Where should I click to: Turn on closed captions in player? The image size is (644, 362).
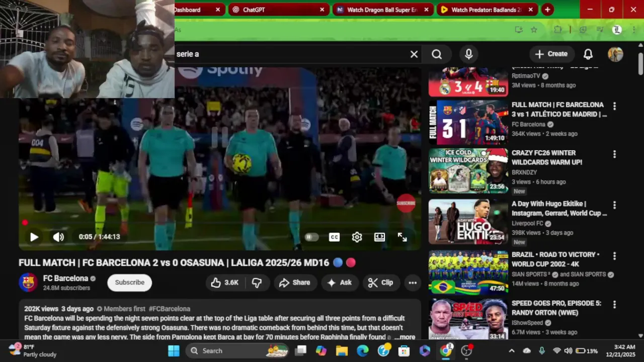click(x=334, y=237)
